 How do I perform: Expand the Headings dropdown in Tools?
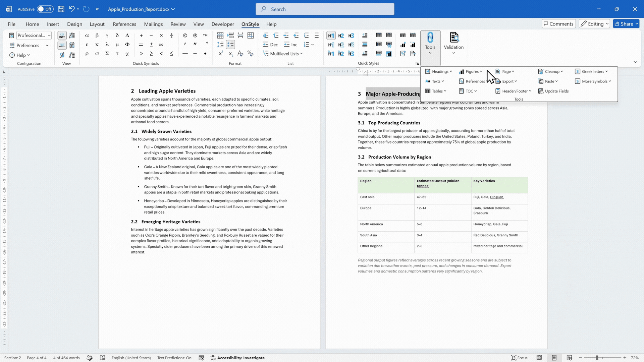pos(438,71)
